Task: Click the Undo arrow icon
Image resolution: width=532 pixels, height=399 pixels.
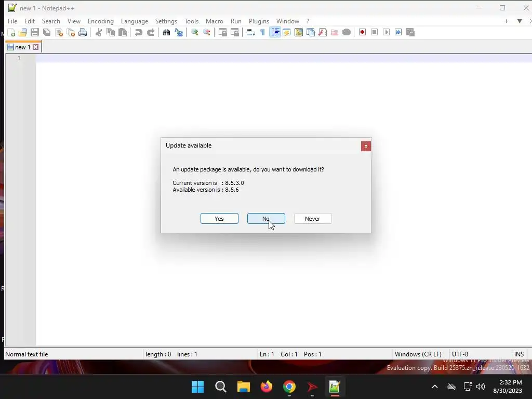Action: coord(138,32)
